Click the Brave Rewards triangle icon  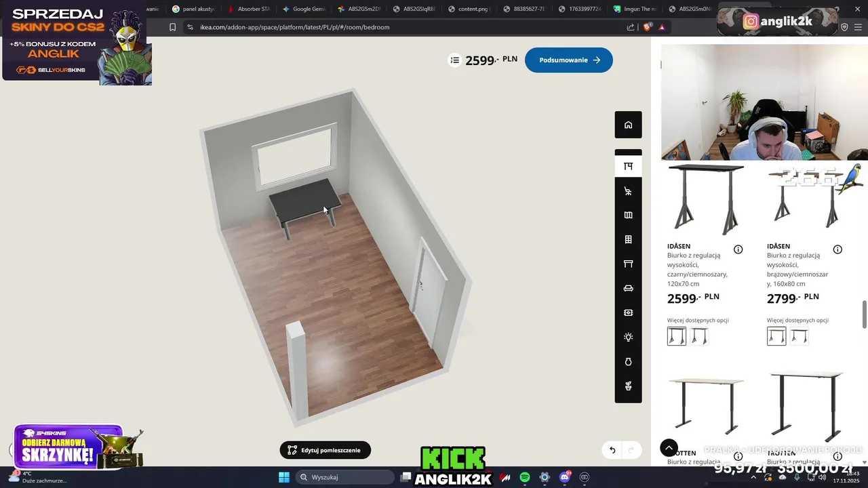click(662, 27)
